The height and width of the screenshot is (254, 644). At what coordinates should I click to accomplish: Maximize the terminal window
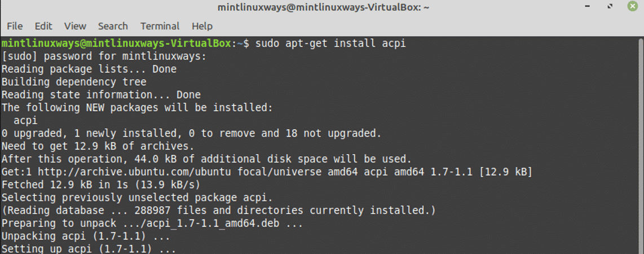tap(610, 7)
